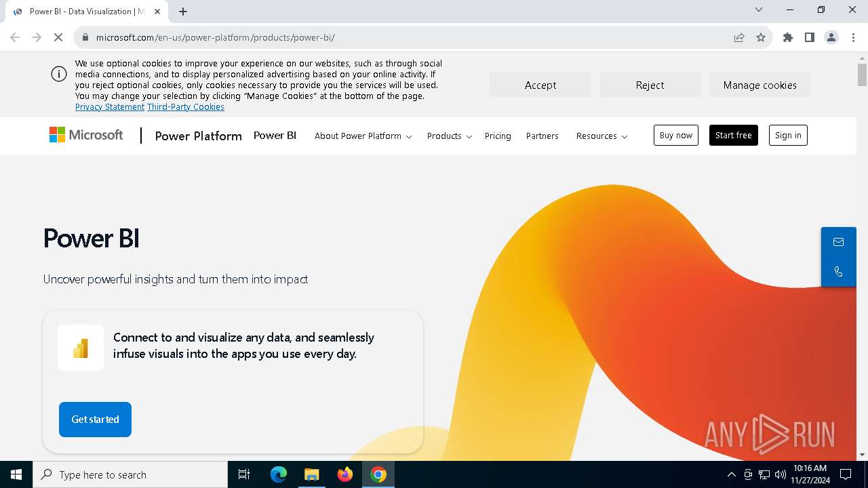
Task: Go back to previous page
Action: [15, 37]
